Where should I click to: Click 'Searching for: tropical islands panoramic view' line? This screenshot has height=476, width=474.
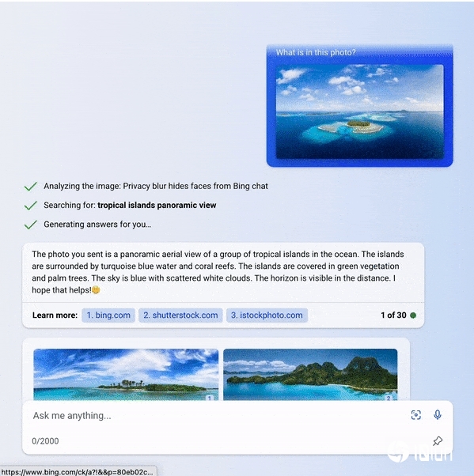tap(130, 206)
